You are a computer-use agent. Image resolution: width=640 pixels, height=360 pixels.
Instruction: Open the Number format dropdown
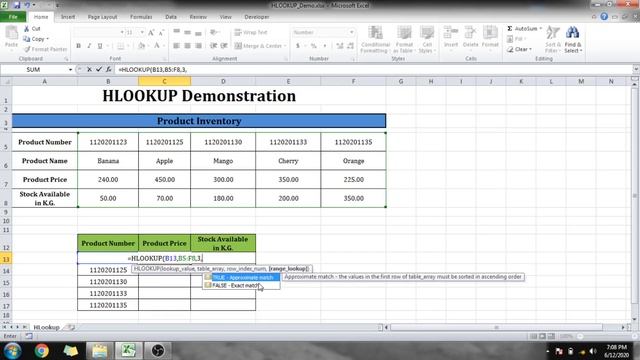coord(351,32)
